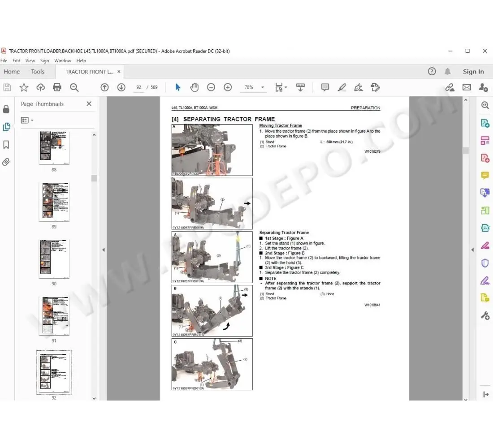Expand the right tools pane arrow
Image resolution: width=493 pixels, height=448 pixels.
[x=472, y=250]
